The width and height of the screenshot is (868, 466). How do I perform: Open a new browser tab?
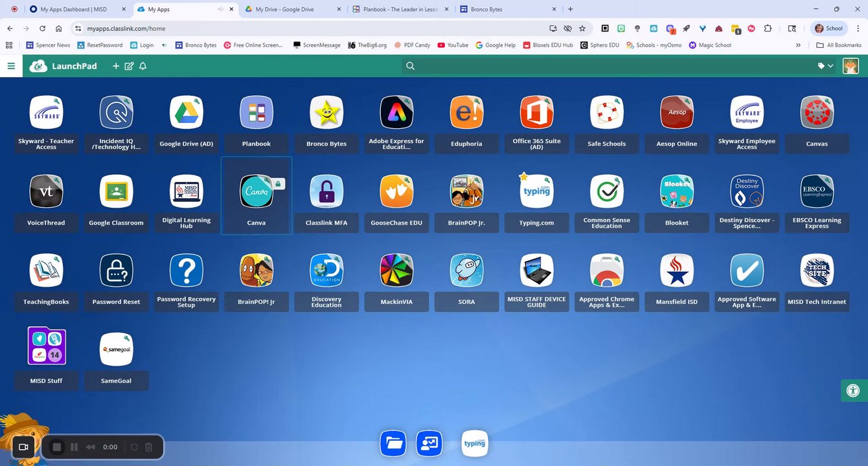pos(570,9)
